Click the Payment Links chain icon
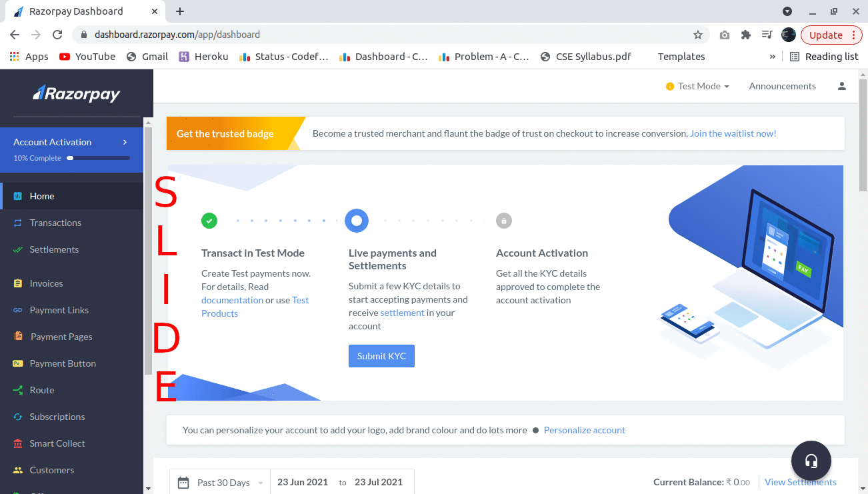 click(x=18, y=310)
